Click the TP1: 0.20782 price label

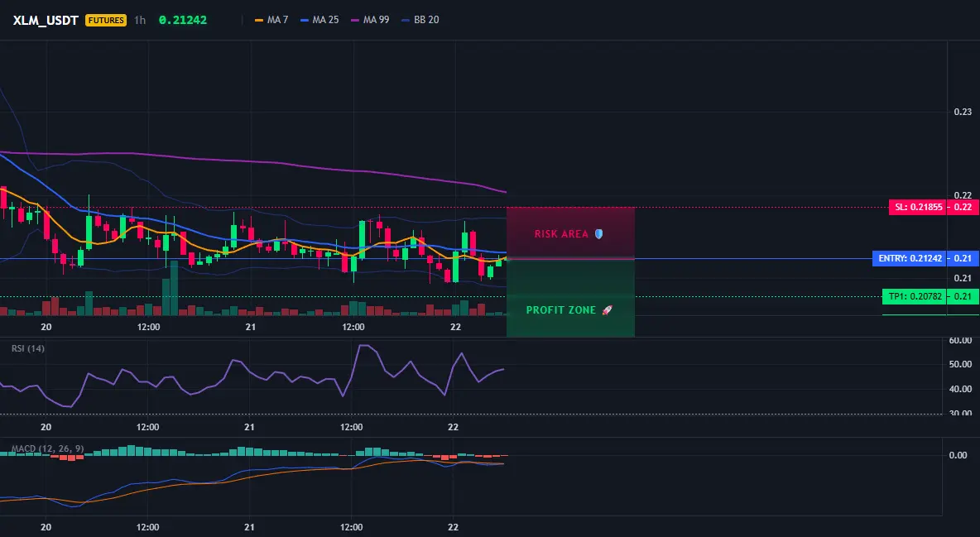[914, 296]
